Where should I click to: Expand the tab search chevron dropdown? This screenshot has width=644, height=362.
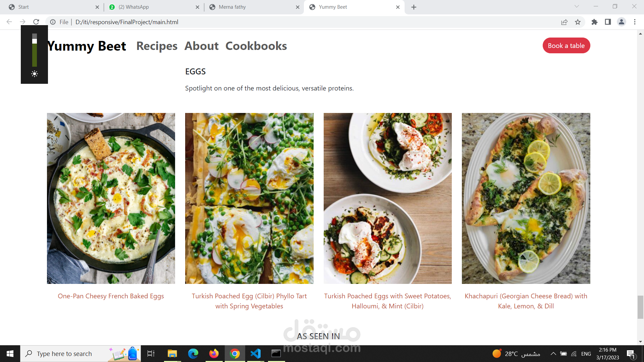pyautogui.click(x=577, y=6)
